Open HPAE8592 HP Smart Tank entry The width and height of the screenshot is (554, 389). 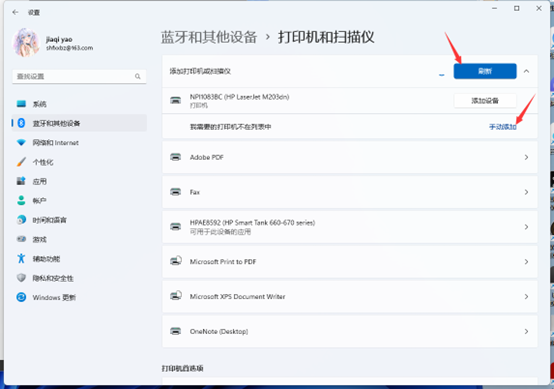point(350,227)
